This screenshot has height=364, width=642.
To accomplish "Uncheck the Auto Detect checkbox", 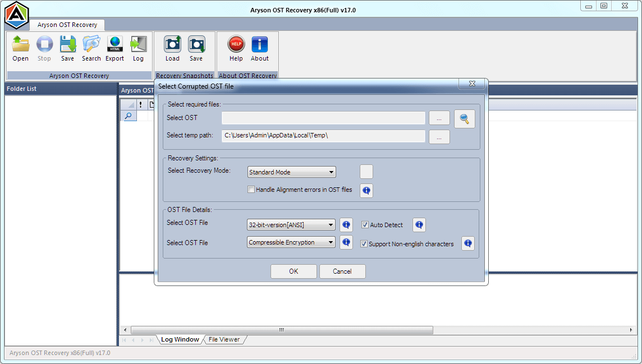I will [365, 224].
